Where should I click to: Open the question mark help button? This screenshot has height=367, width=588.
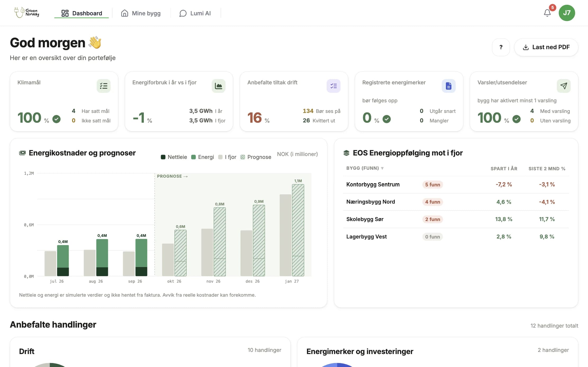click(501, 47)
